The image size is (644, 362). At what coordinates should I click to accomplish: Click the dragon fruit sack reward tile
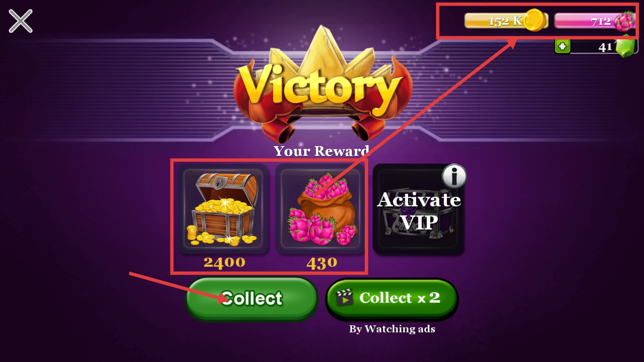(320, 208)
